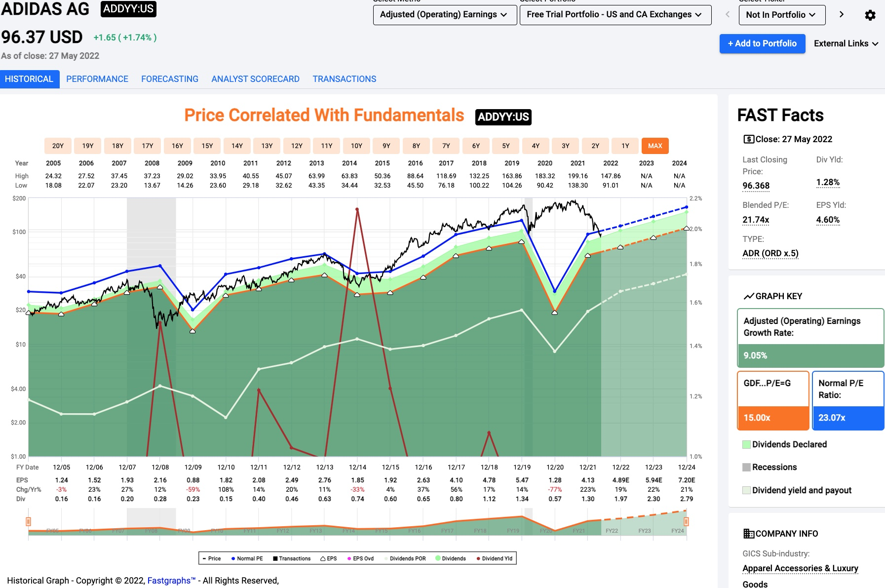Select the 12Y time range
This screenshot has width=885, height=588.
(x=297, y=146)
